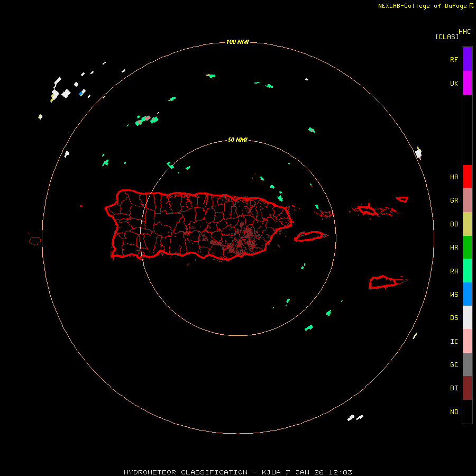Choose the DS white legend swatch
The width and height of the screenshot is (476, 476).
(x=467, y=317)
